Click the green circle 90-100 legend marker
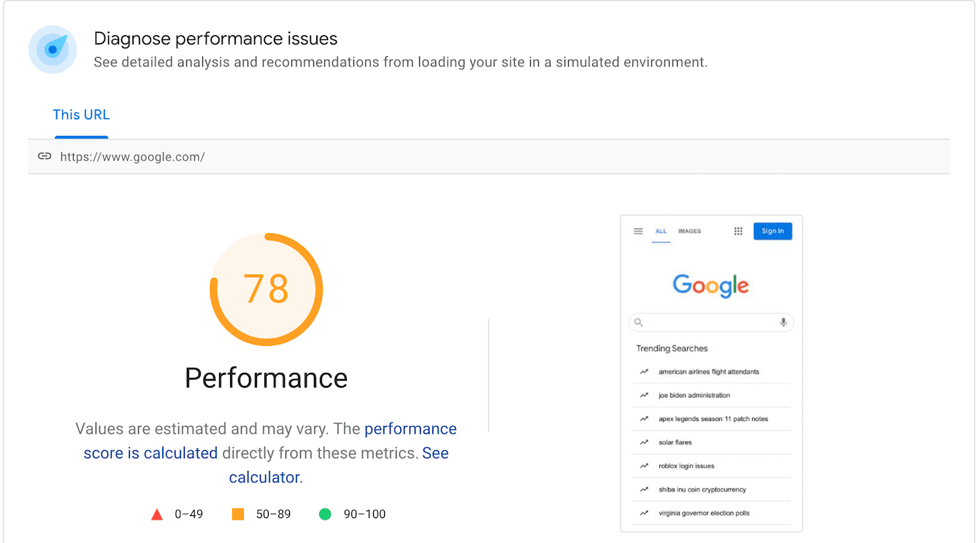This screenshot has height=543, width=980. 325,514
